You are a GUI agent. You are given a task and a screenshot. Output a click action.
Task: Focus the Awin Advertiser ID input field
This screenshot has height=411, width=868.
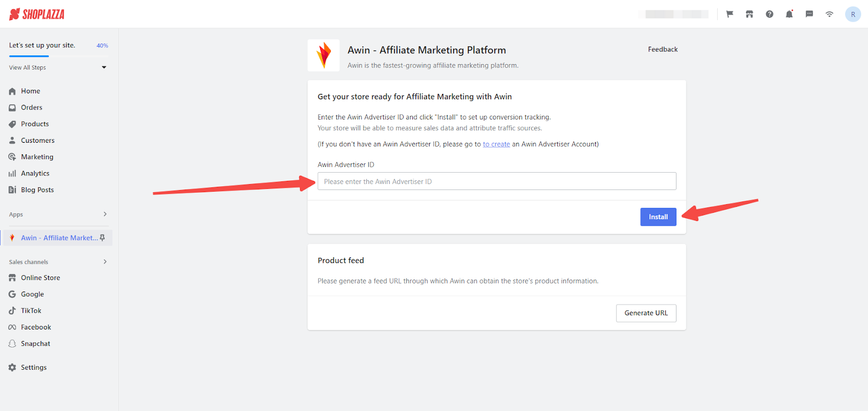coord(497,181)
